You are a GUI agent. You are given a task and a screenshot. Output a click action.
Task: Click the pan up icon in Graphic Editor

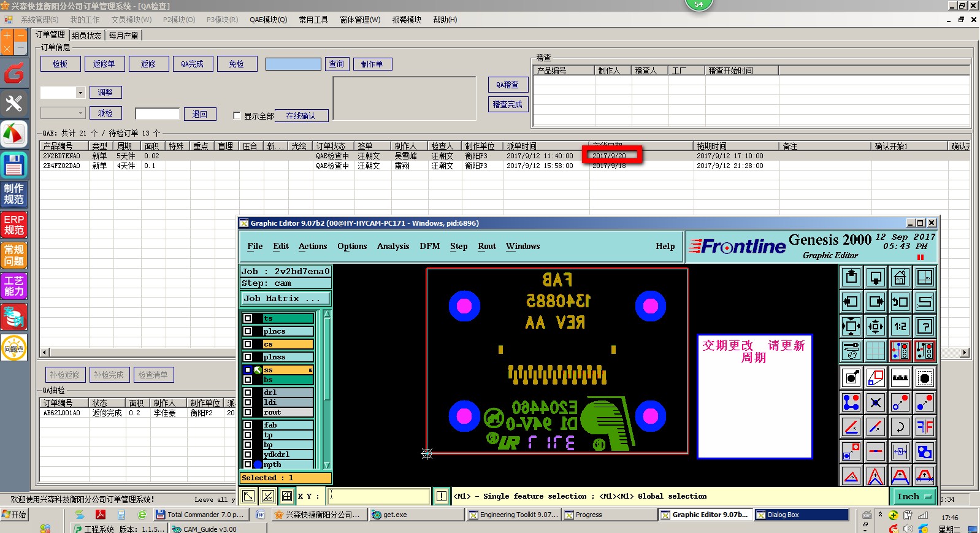click(x=851, y=278)
